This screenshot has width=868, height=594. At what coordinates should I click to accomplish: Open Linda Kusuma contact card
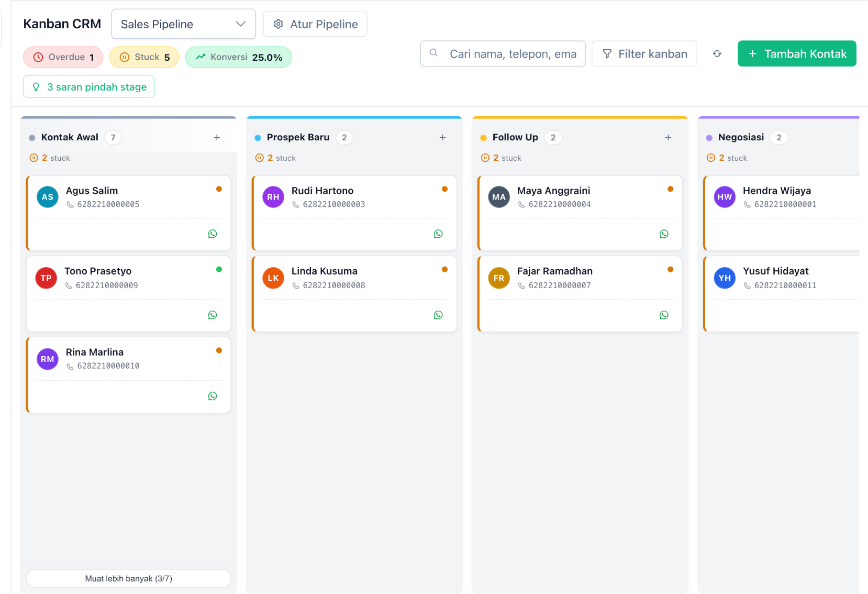(x=354, y=294)
